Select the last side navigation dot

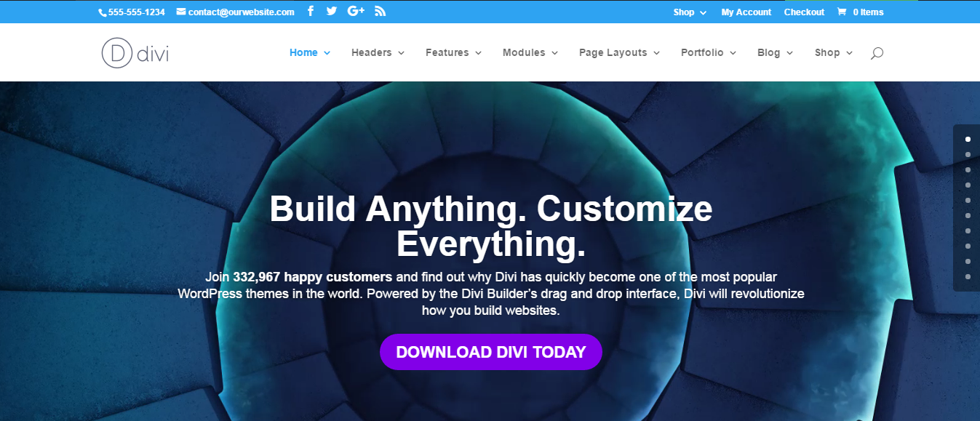968,276
